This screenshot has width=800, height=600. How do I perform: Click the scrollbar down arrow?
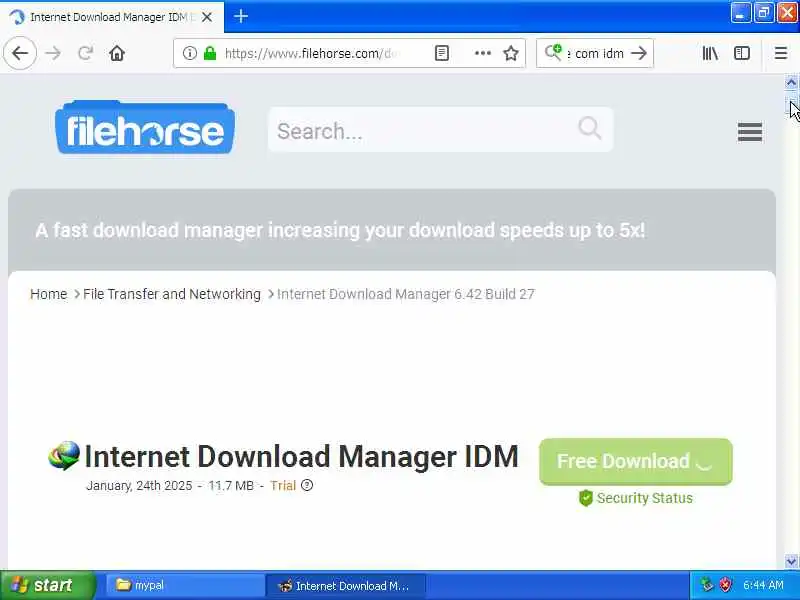(x=791, y=562)
